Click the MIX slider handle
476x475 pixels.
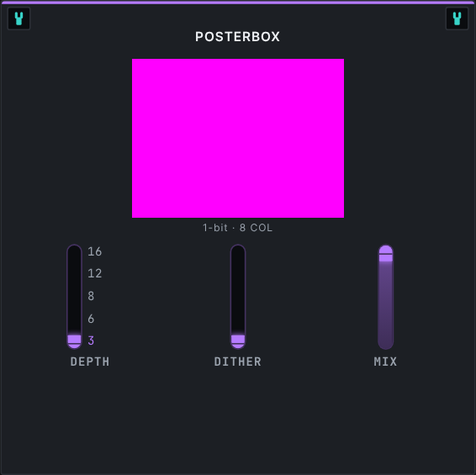[386, 258]
